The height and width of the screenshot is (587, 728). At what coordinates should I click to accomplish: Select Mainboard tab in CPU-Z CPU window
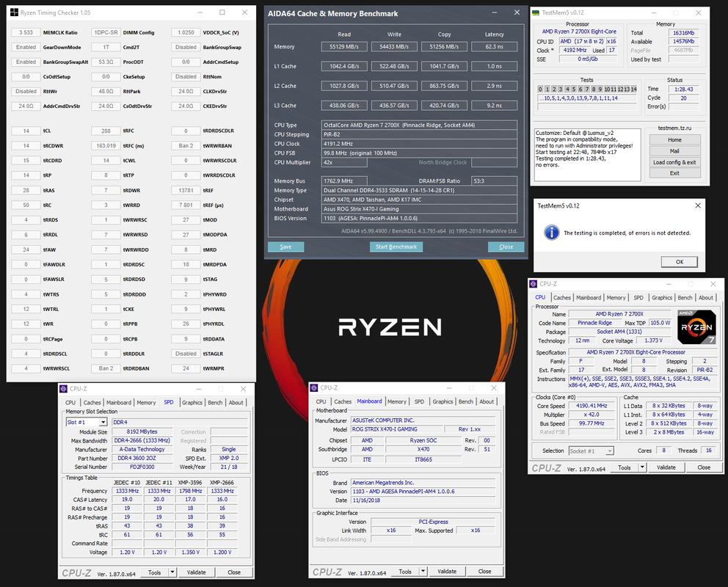tap(589, 298)
